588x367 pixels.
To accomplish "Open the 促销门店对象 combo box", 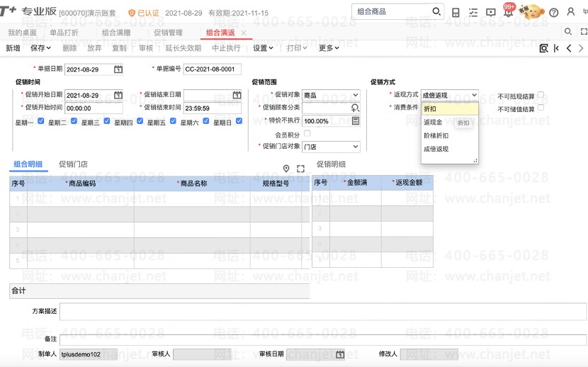I will 331,147.
